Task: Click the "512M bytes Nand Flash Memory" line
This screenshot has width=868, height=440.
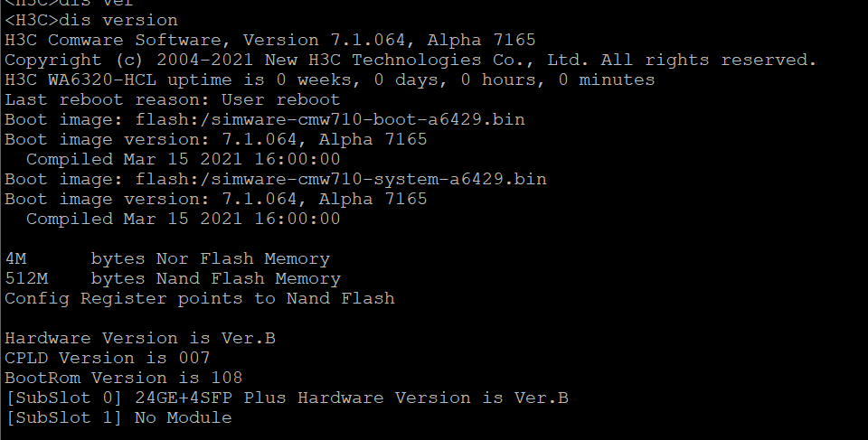Action: pos(173,278)
